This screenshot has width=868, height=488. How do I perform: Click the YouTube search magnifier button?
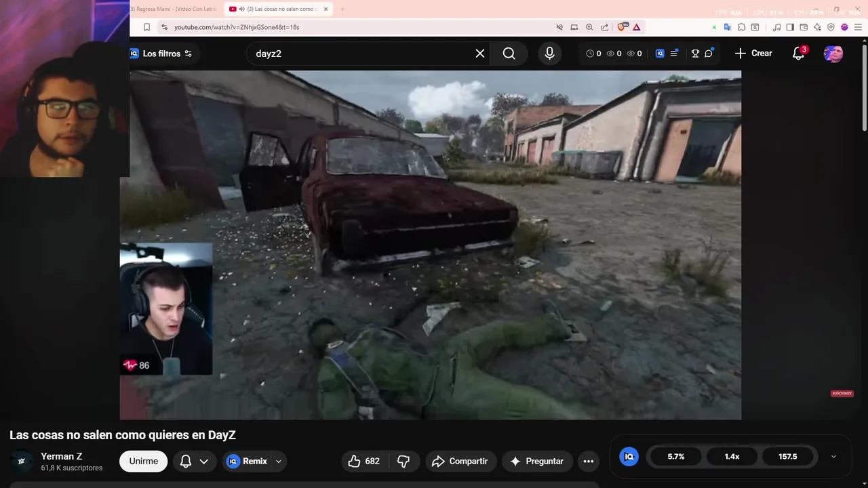(x=509, y=54)
